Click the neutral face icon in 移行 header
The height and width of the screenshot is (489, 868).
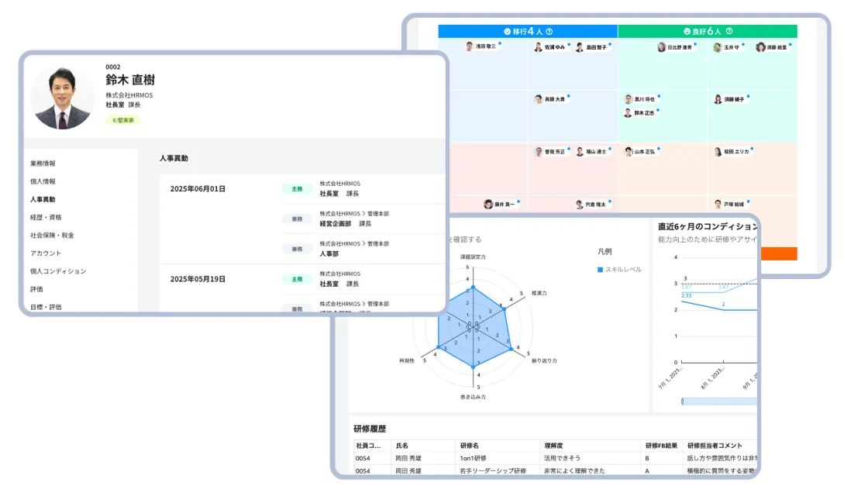point(507,32)
